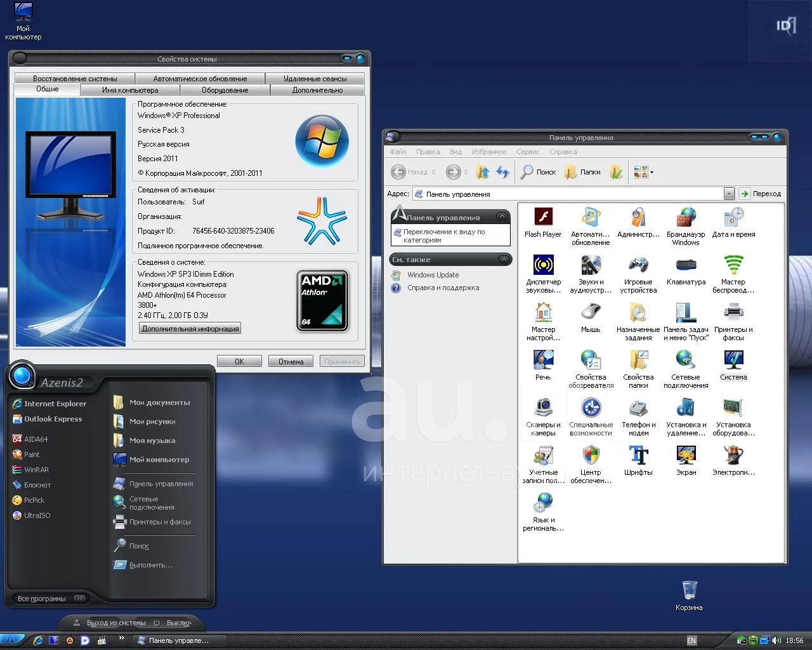This screenshot has height=650, width=812.
Task: Open the Display (Экран) icon
Action: click(686, 460)
